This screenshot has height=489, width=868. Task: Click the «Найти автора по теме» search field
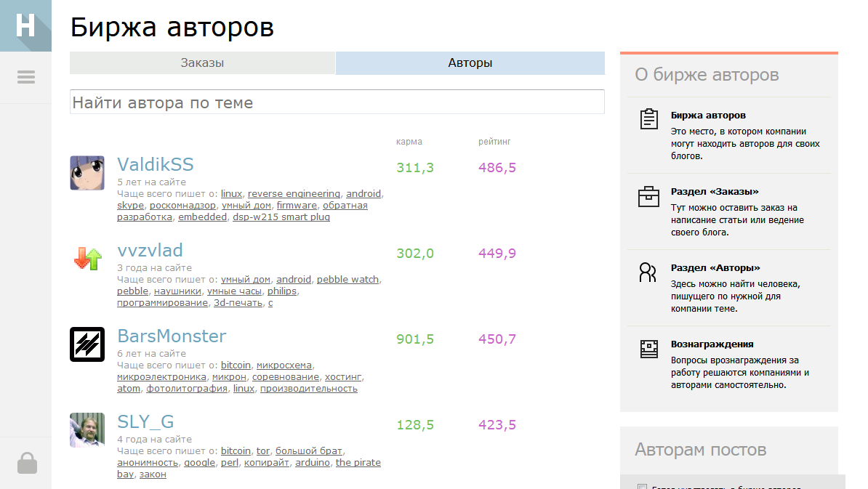tap(337, 102)
